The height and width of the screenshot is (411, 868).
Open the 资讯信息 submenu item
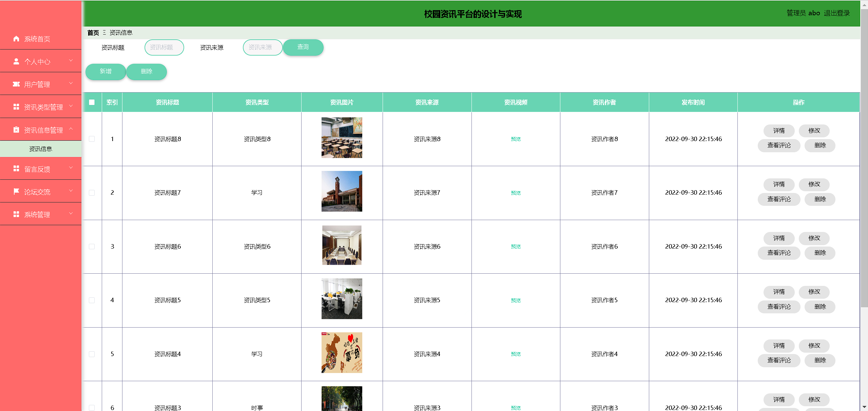pyautogui.click(x=41, y=149)
